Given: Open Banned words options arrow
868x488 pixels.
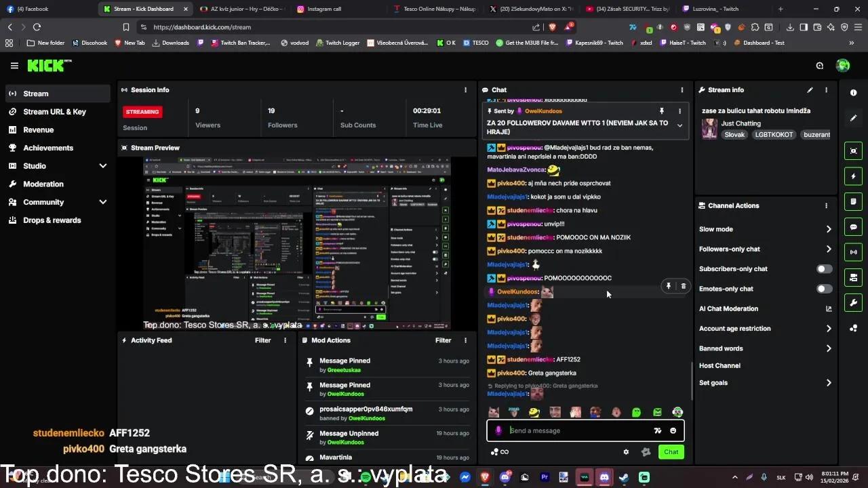Looking at the screenshot, I should point(829,348).
